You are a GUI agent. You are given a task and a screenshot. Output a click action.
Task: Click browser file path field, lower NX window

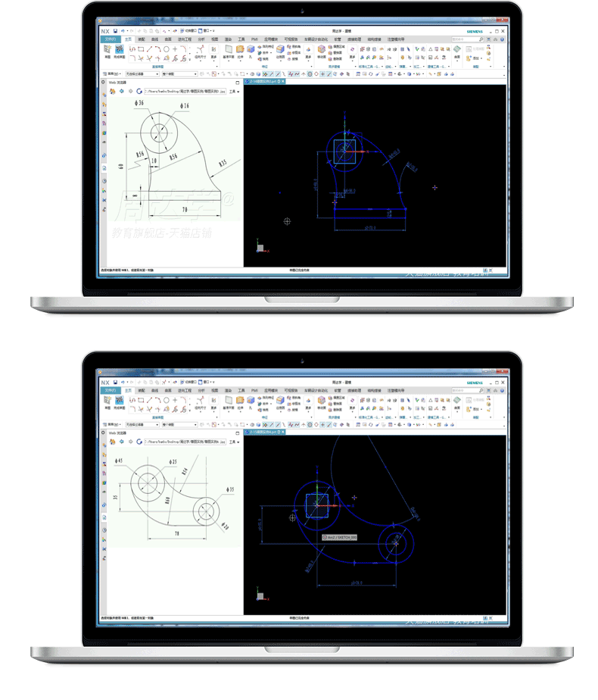coord(185,442)
